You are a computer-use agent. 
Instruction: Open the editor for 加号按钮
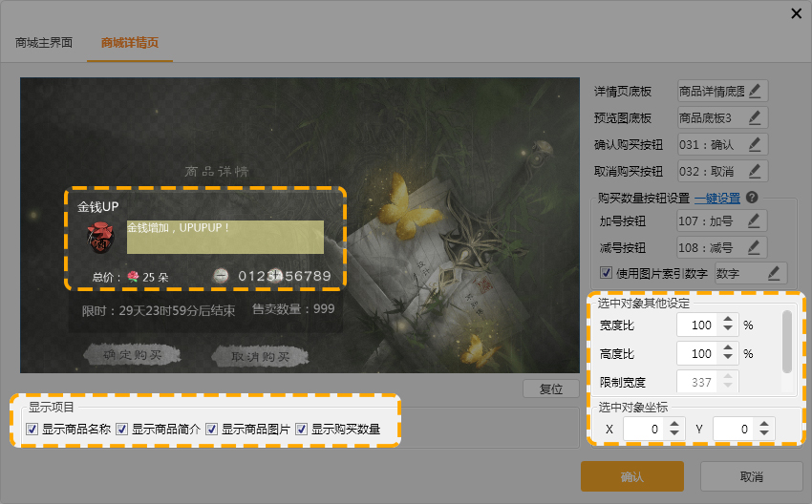pyautogui.click(x=755, y=220)
